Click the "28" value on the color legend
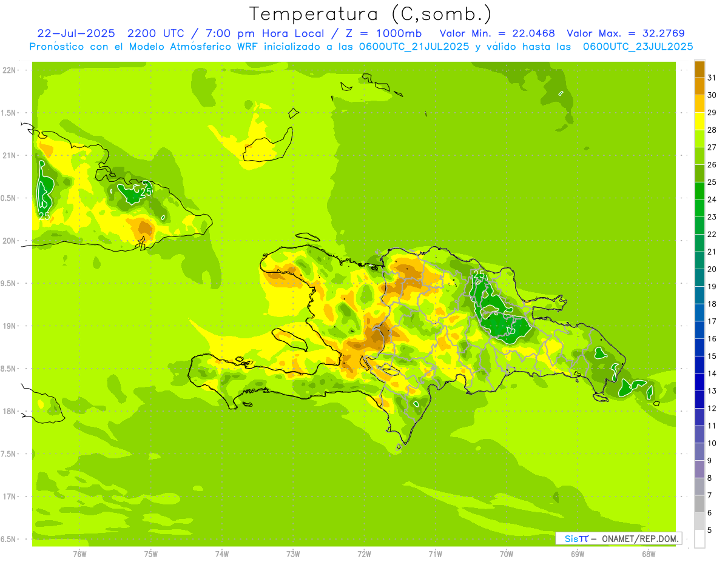 coord(712,130)
